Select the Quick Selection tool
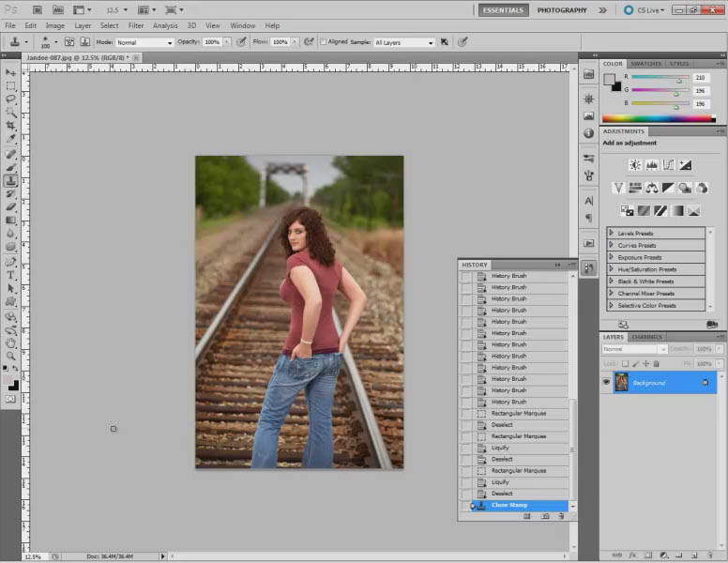 pyautogui.click(x=10, y=113)
